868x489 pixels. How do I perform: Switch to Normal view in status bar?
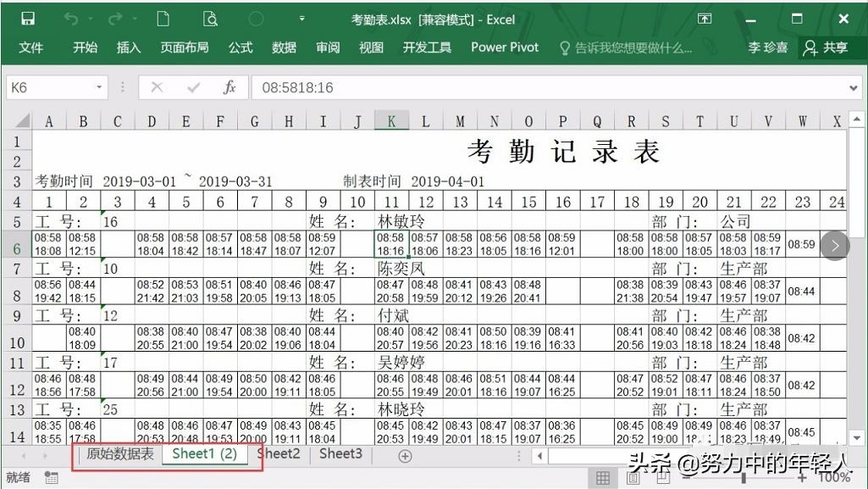604,477
